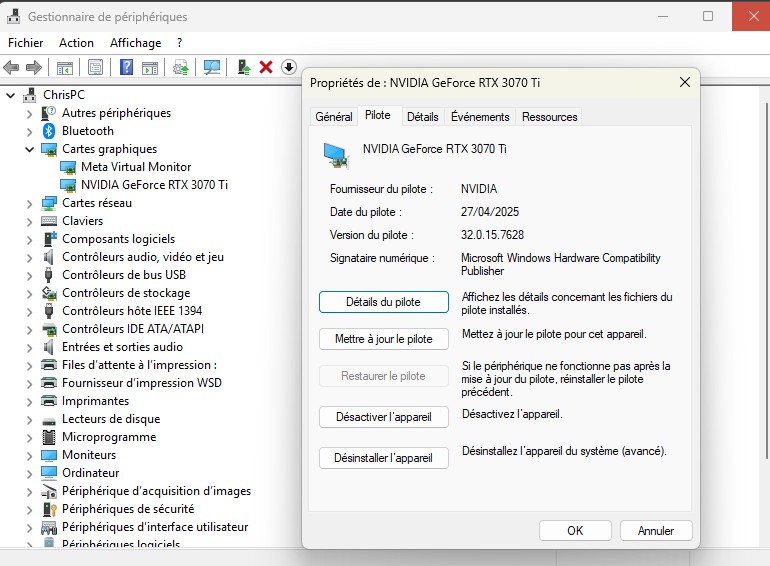770x566 pixels.
Task: Click the Back arrow toolbar icon
Action: pos(11,67)
